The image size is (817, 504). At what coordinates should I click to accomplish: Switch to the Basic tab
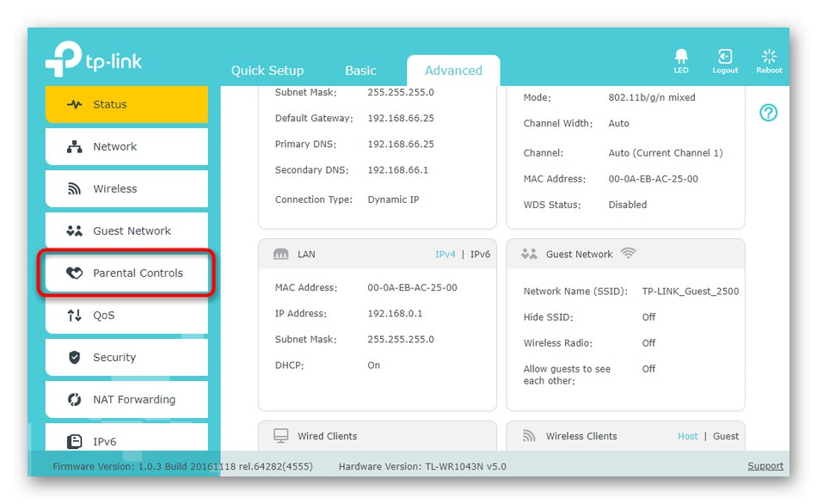click(360, 71)
